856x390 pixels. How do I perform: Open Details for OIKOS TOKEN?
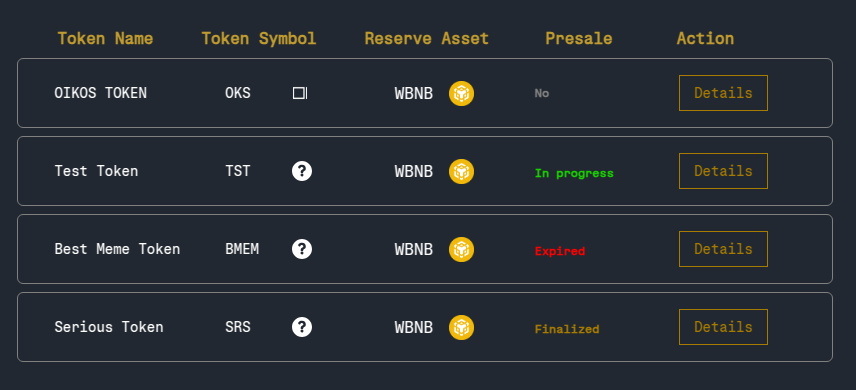point(723,93)
